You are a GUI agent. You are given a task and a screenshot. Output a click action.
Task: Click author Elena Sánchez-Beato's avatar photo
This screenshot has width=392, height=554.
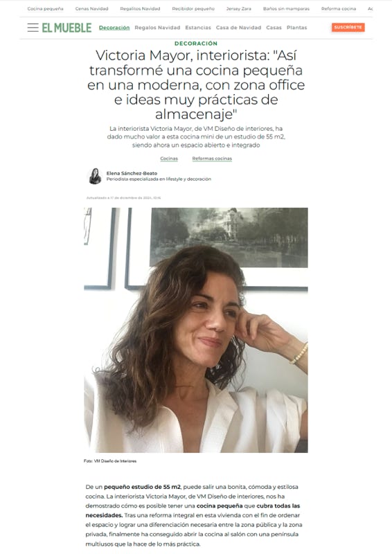coord(95,176)
